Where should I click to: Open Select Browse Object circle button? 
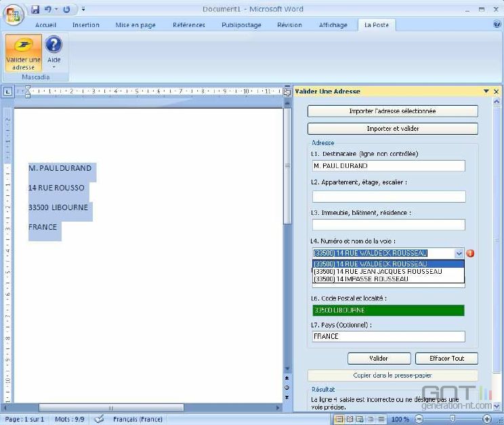(x=287, y=388)
